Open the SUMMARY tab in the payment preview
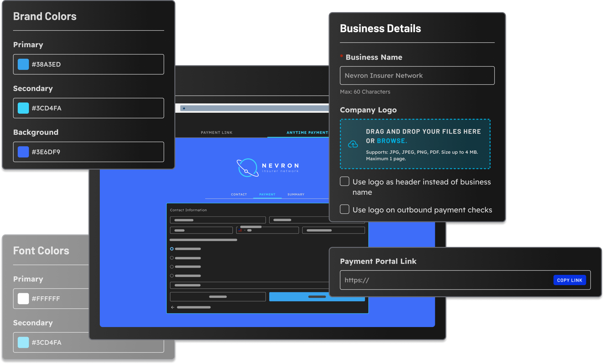This screenshot has height=364, width=604. coord(295,194)
